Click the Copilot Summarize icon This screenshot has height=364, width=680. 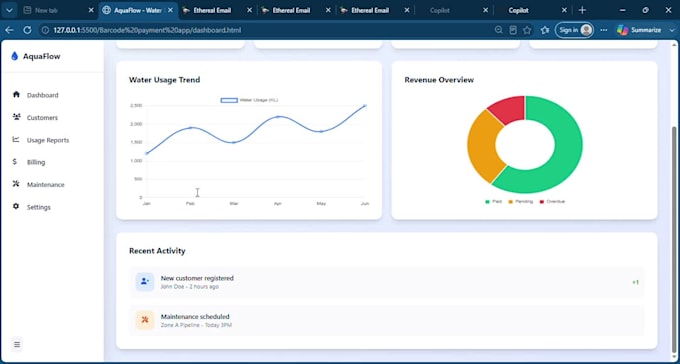623,30
